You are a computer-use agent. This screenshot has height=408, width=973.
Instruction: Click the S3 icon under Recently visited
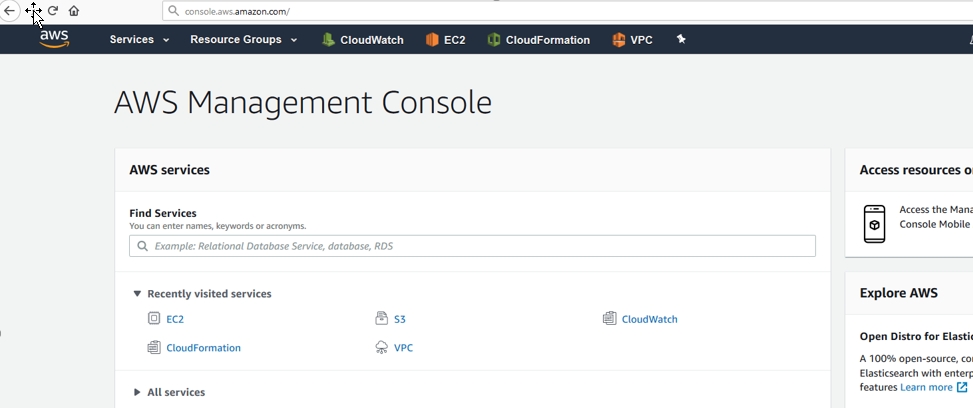pyautogui.click(x=382, y=319)
